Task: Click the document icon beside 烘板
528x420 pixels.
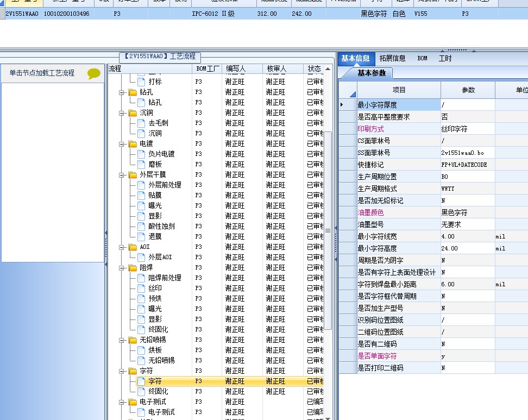Action: coord(142,350)
